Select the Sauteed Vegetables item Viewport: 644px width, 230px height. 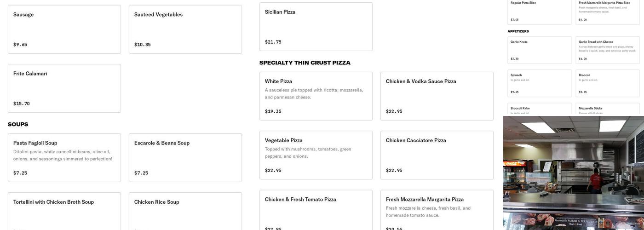click(185, 29)
